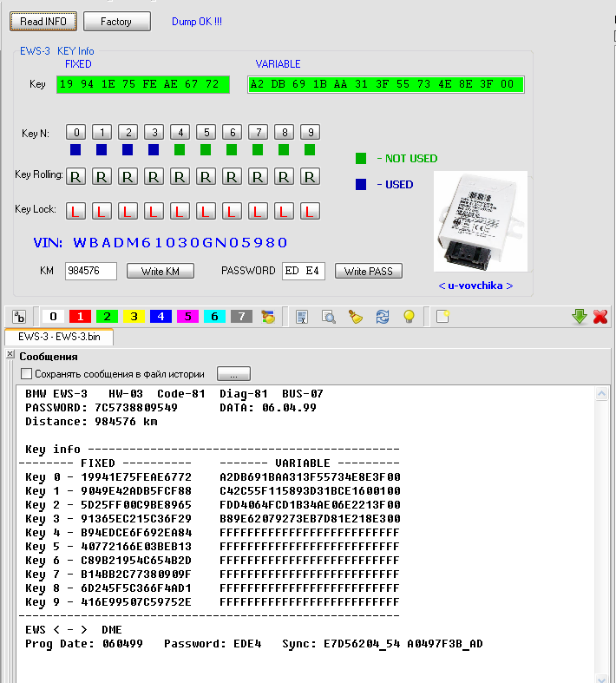
Task: Click the magnifier search icon in toolbar
Action: coord(328,317)
